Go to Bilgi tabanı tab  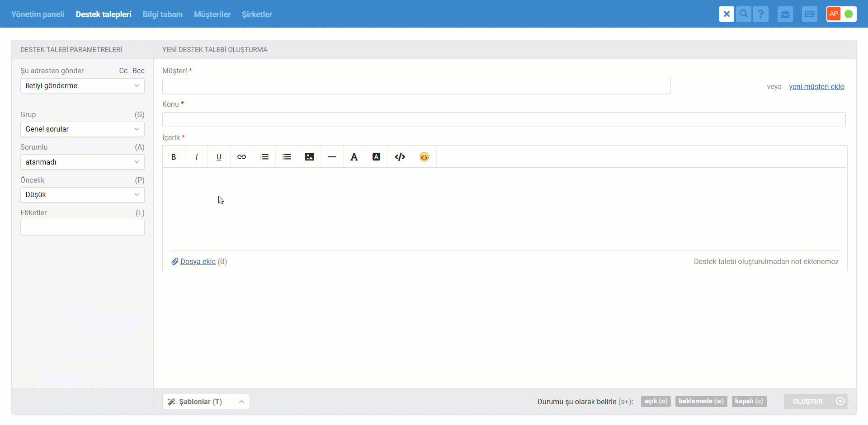click(x=163, y=14)
